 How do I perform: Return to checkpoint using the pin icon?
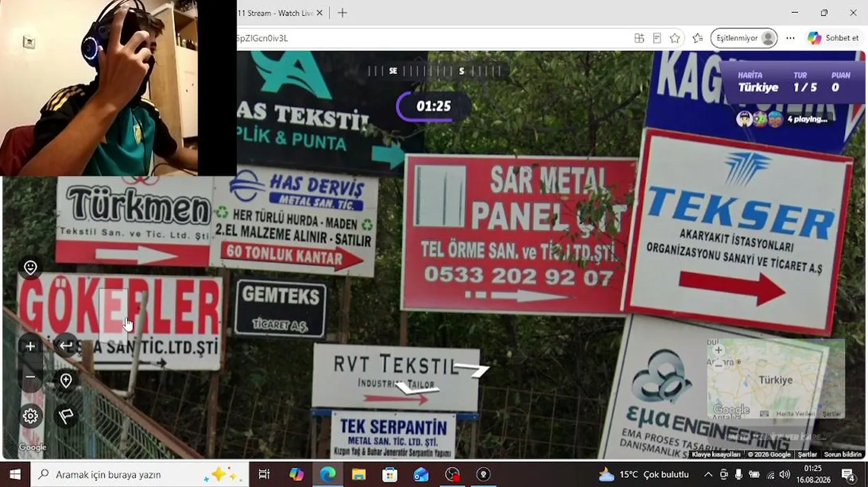click(x=66, y=381)
